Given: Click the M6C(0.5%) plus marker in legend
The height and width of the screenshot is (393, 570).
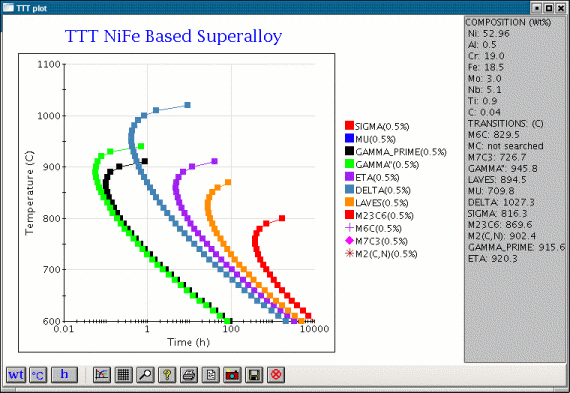Looking at the screenshot, I should pos(349,228).
